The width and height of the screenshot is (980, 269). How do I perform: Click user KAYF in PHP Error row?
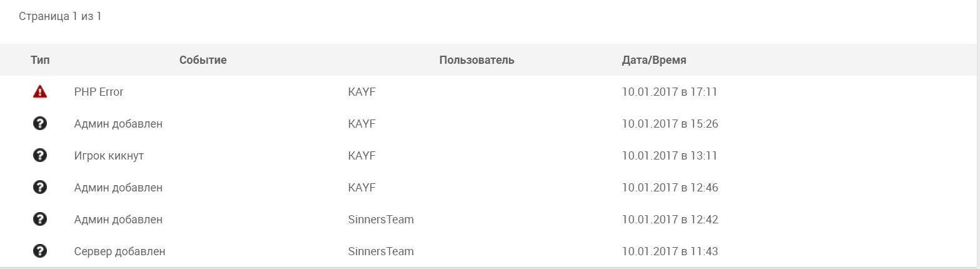click(361, 92)
